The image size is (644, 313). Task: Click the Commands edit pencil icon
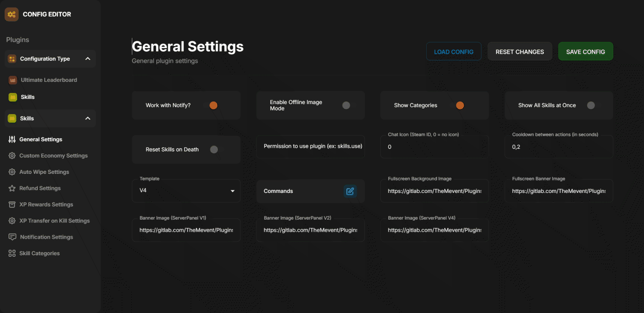coord(350,191)
